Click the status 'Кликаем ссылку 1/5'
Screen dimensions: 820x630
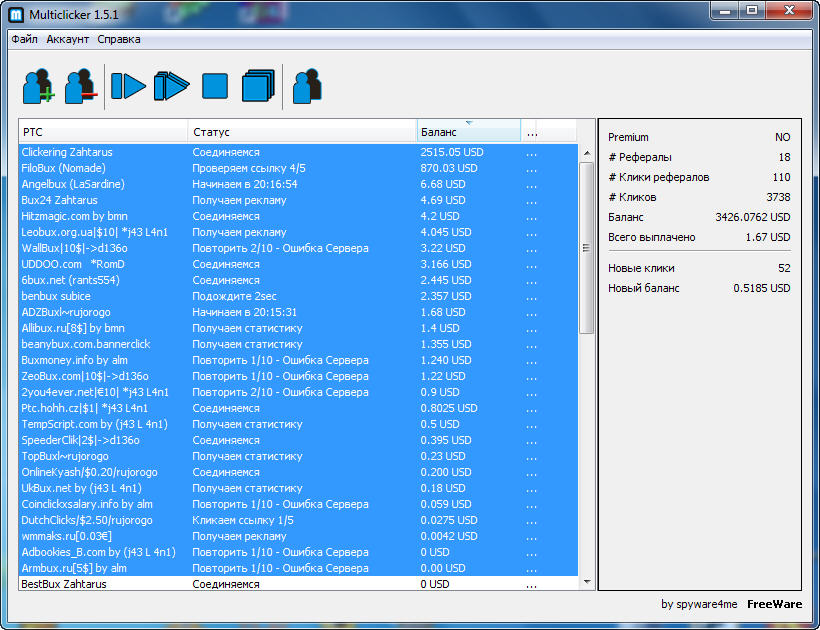tap(243, 520)
